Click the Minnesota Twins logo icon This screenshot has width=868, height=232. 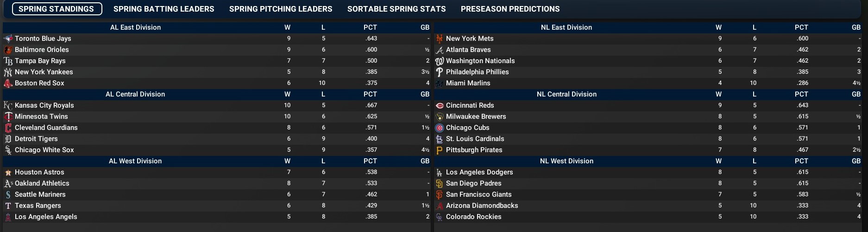point(8,116)
